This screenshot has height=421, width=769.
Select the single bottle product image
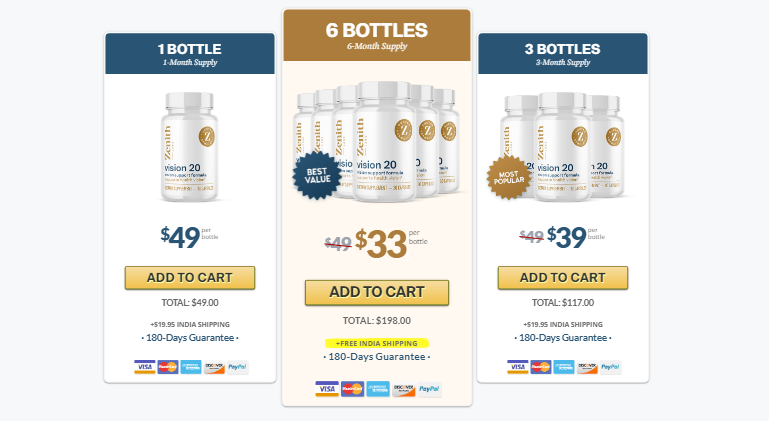pos(188,147)
